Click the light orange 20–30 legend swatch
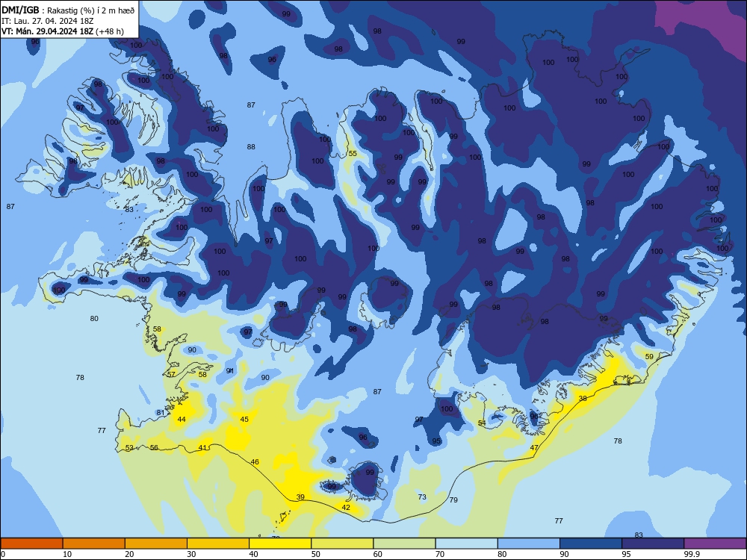The width and height of the screenshot is (747, 560). 156,544
